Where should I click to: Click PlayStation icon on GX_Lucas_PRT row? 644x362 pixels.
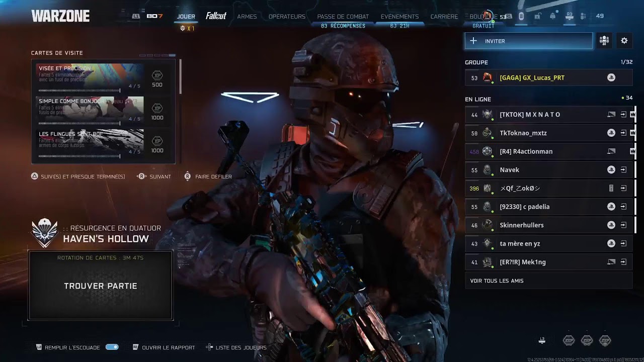(611, 77)
